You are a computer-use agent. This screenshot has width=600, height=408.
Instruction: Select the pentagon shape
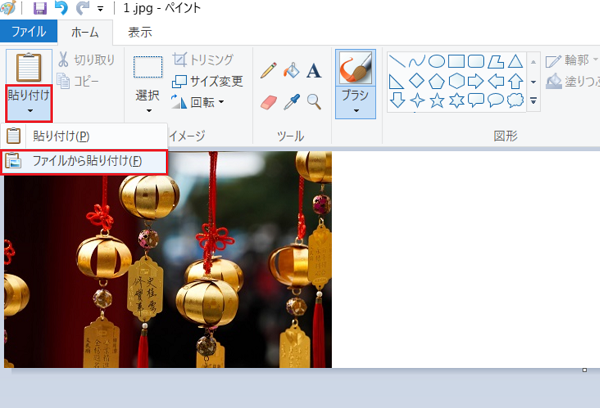click(436, 81)
